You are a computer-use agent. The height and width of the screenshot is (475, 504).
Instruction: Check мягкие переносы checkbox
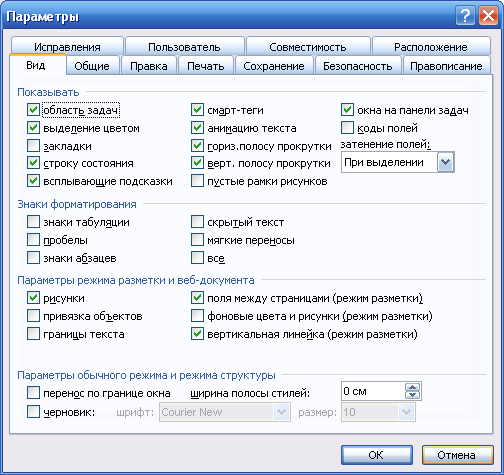[197, 240]
